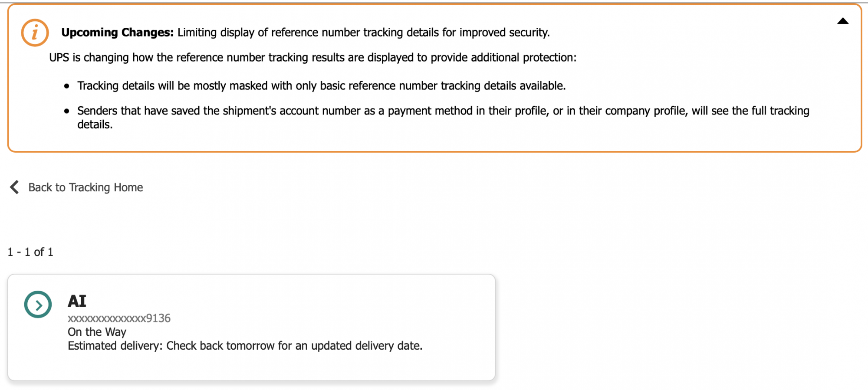This screenshot has height=390, width=868.
Task: Click the bold Upcoming Changes heading
Action: pyautogui.click(x=117, y=33)
